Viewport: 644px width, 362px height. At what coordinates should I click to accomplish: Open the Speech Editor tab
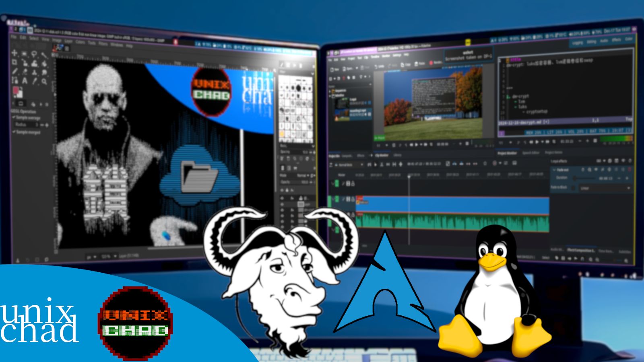point(531,153)
